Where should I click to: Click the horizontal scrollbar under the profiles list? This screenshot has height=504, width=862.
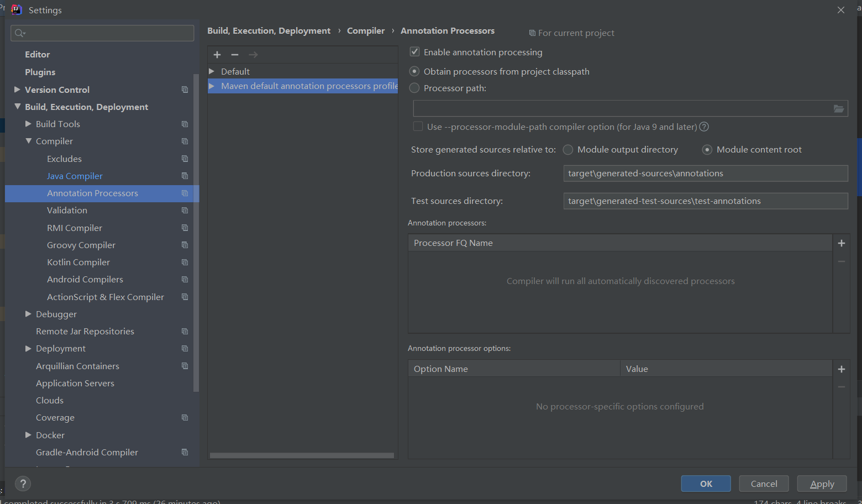click(302, 456)
